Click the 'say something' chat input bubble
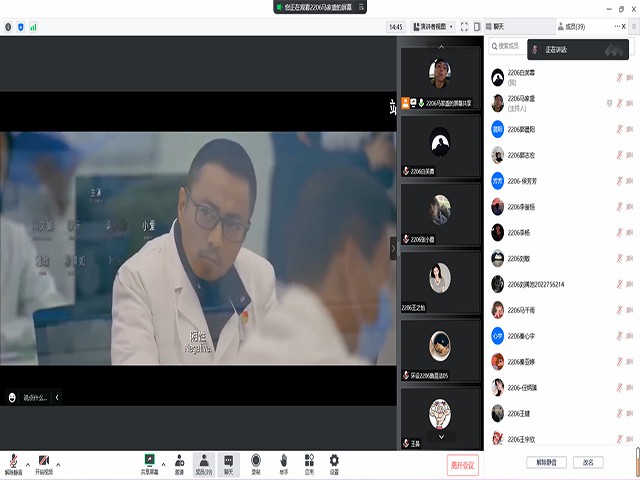Image resolution: width=640 pixels, height=480 pixels. 35,398
